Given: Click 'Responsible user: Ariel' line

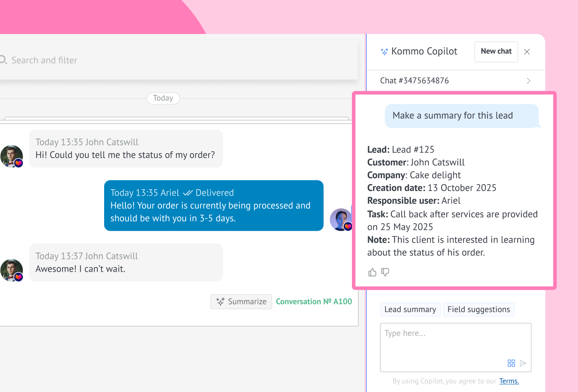Looking at the screenshot, I should pos(414,201).
